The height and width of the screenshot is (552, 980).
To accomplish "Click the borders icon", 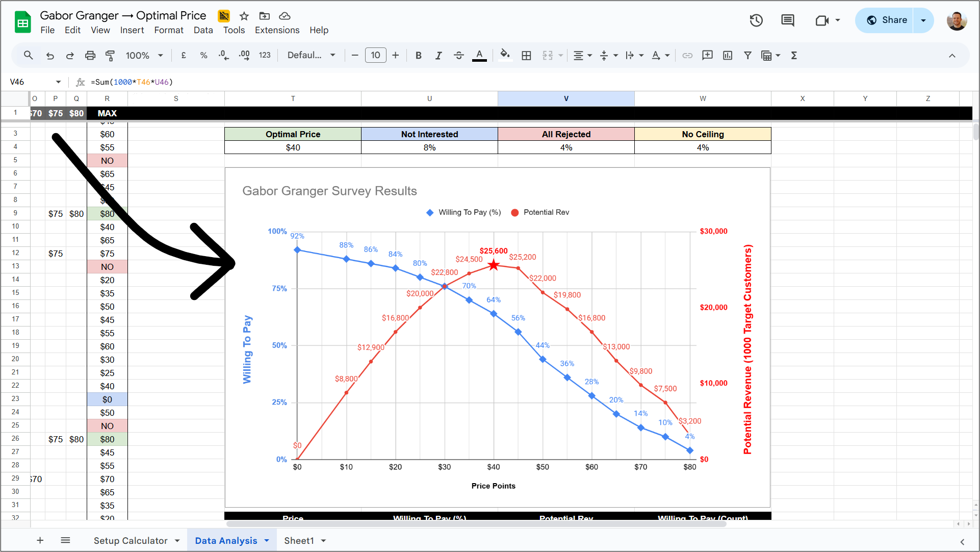I will click(527, 55).
